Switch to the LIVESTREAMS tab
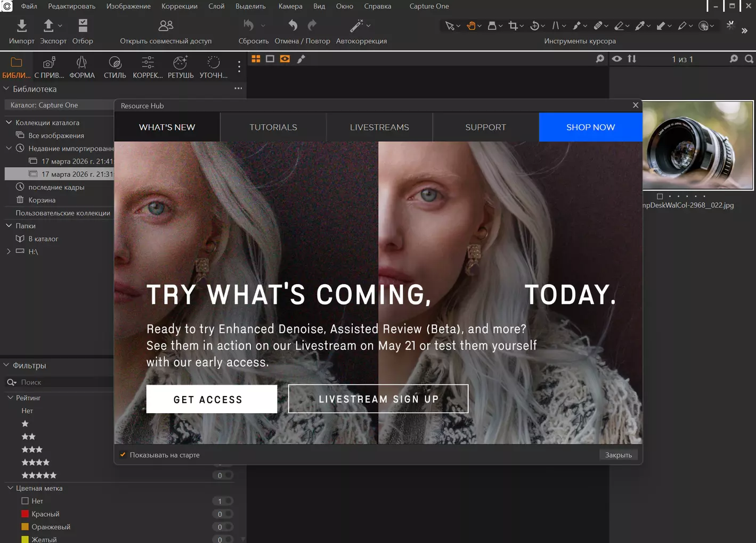756x543 pixels. click(379, 127)
